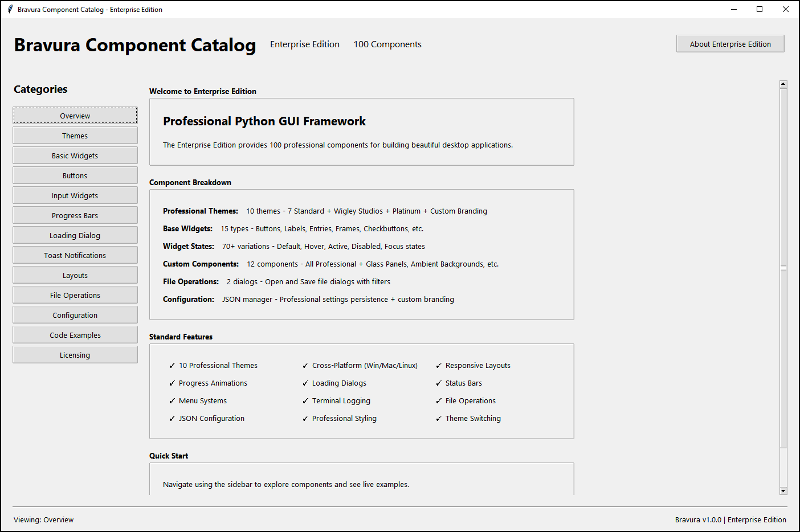The height and width of the screenshot is (532, 800).
Task: Select Basic Widgets in the sidebar
Action: coord(75,155)
